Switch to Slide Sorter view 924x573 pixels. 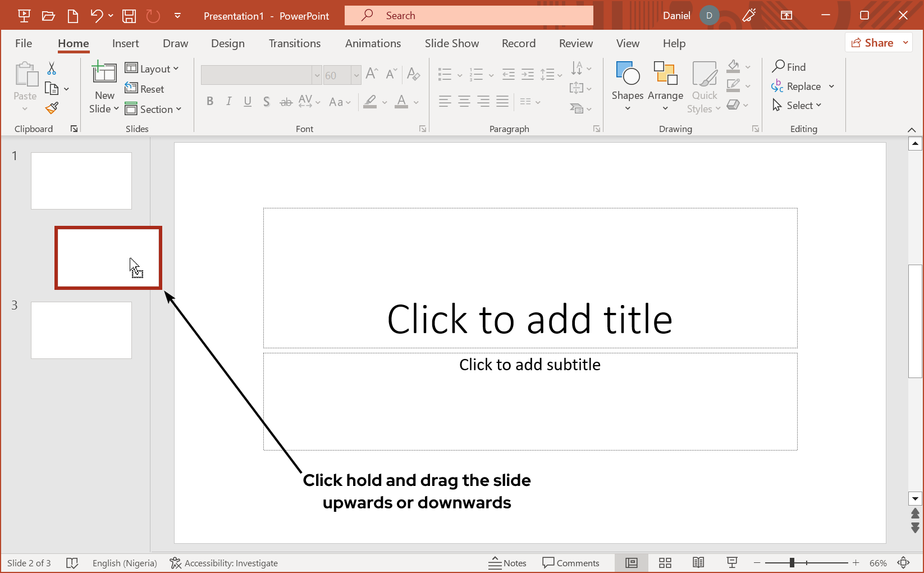pyautogui.click(x=665, y=562)
